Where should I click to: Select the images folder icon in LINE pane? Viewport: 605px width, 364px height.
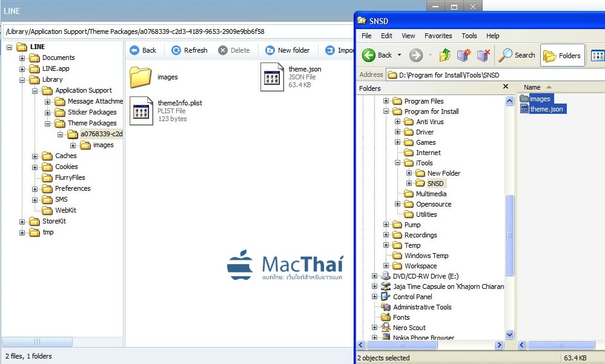(x=140, y=77)
